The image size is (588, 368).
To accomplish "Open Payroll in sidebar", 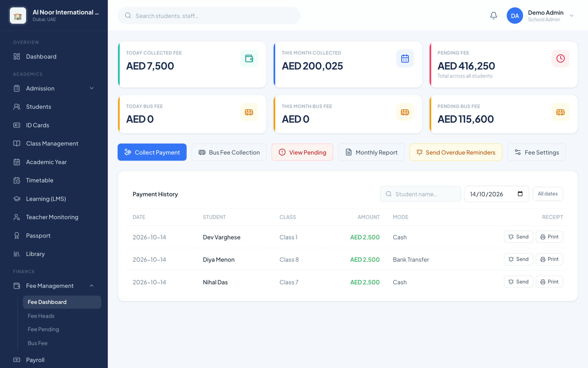I will tap(54, 360).
